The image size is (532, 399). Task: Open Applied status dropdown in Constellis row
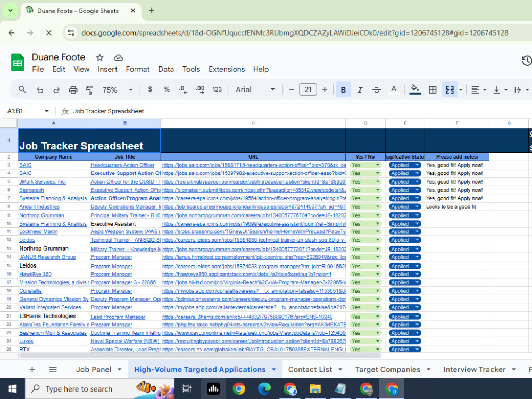click(405, 291)
